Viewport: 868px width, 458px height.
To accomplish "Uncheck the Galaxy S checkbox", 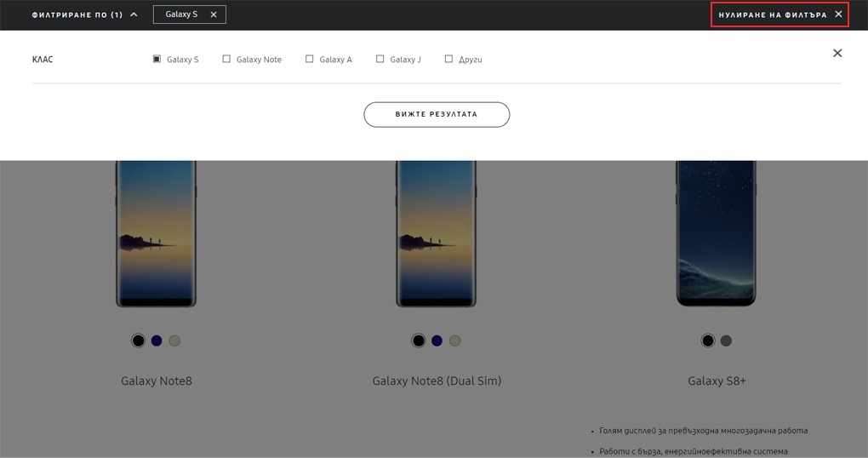I will (x=157, y=59).
